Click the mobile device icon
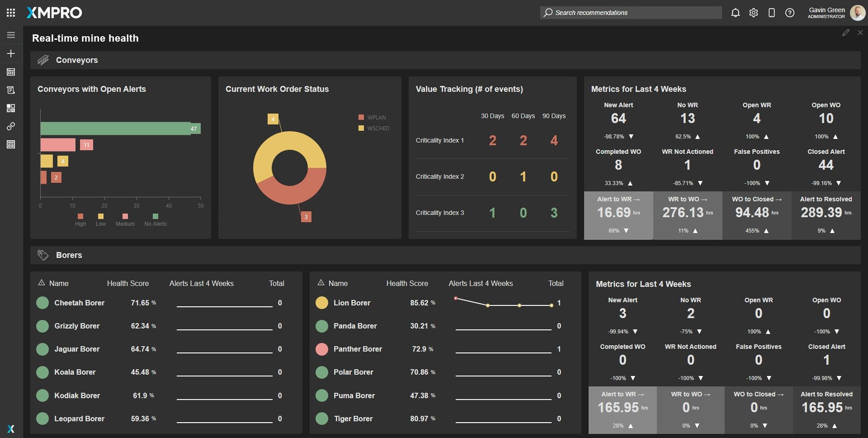Image resolution: width=868 pixels, height=438 pixels. pos(772,13)
